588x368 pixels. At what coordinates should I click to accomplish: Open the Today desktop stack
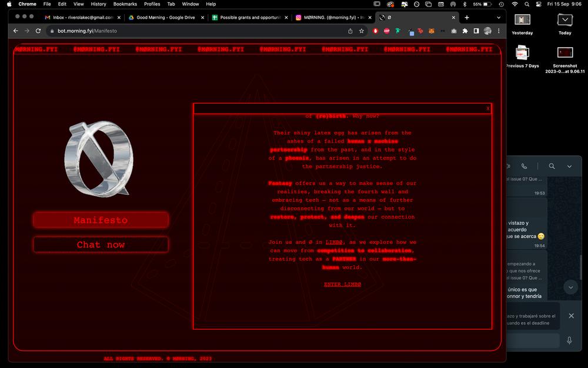(564, 24)
